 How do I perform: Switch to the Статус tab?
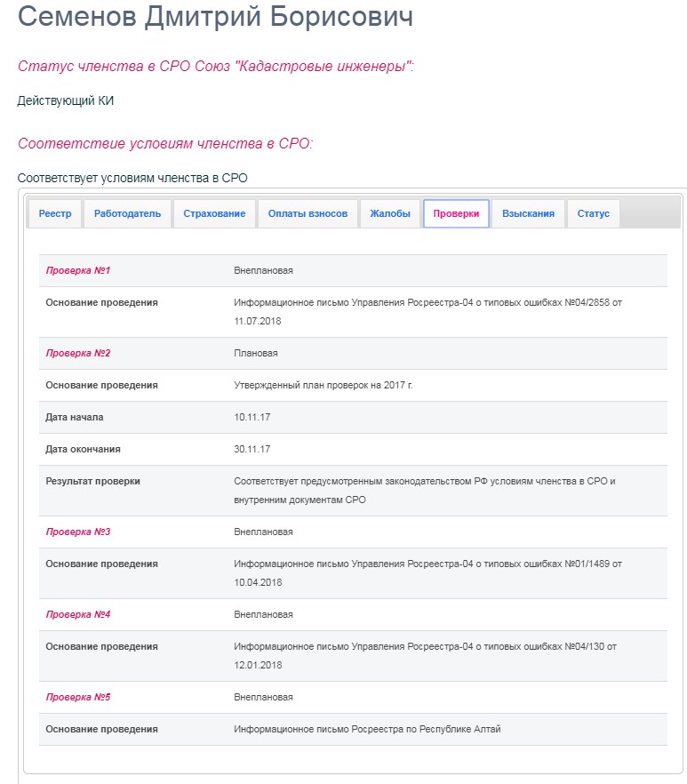click(x=594, y=213)
